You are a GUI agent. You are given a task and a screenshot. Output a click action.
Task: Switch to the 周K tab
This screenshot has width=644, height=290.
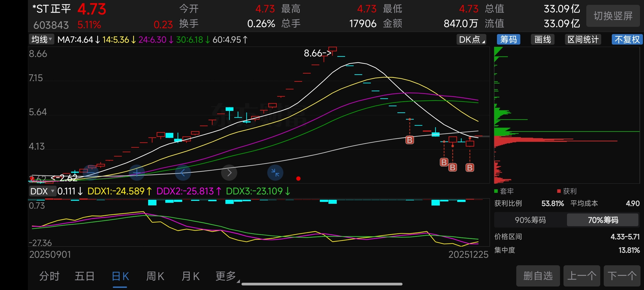coord(155,276)
